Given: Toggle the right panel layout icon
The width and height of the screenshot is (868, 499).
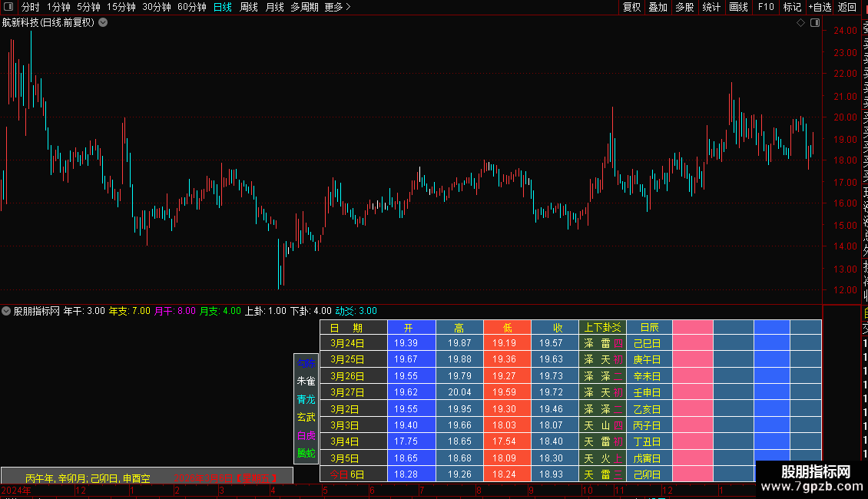Looking at the screenshot, I should point(815,23).
